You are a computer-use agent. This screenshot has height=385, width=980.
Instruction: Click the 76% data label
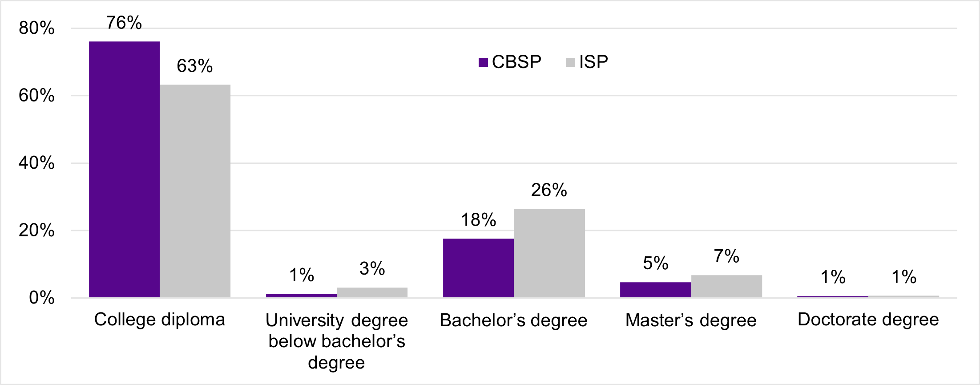124,23
